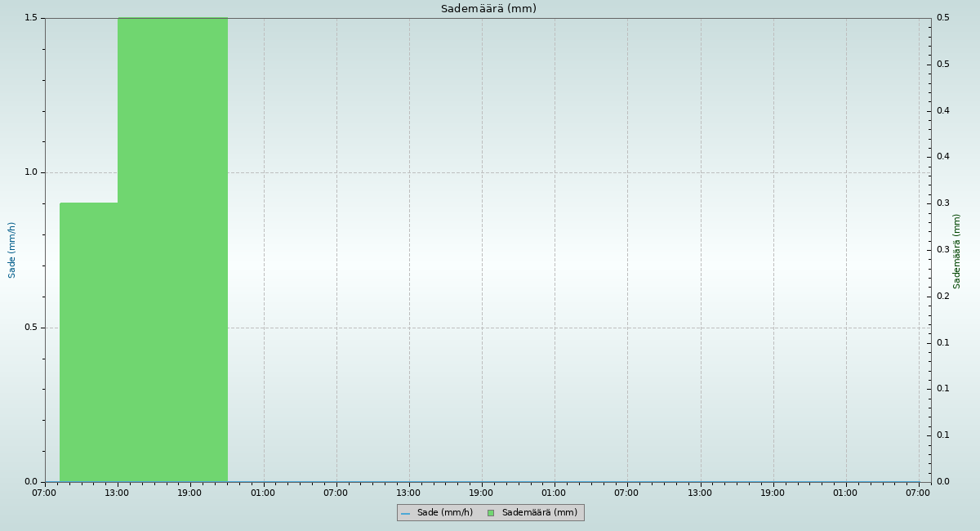Screen dimensions: 980x531
Task: Click the 0.0 label on the left axis
Action: 31,482
